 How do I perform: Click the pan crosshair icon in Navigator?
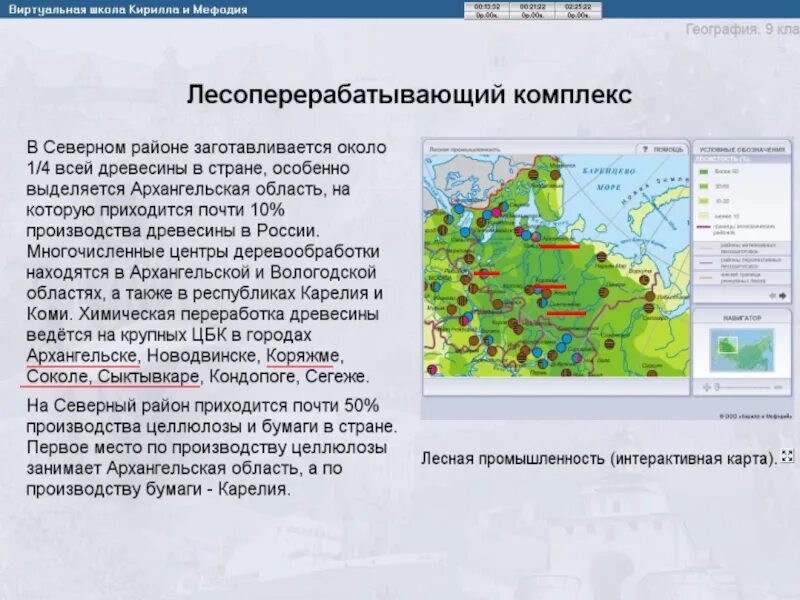click(x=706, y=388)
